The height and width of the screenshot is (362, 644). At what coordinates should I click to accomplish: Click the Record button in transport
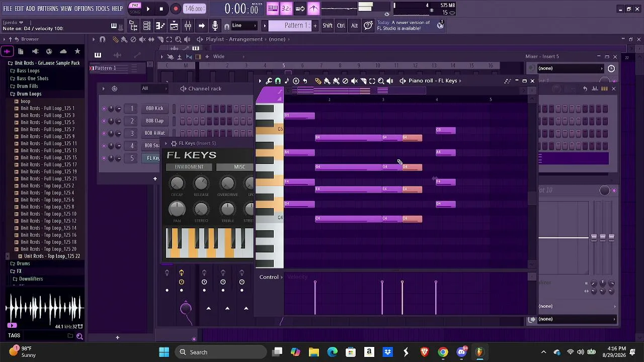click(x=176, y=9)
